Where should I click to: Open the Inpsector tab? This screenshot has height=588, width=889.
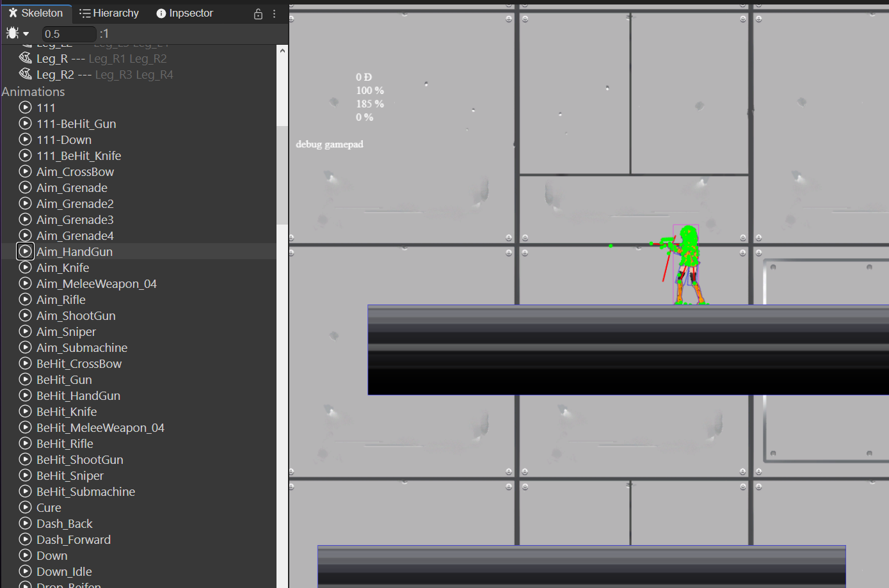point(184,13)
